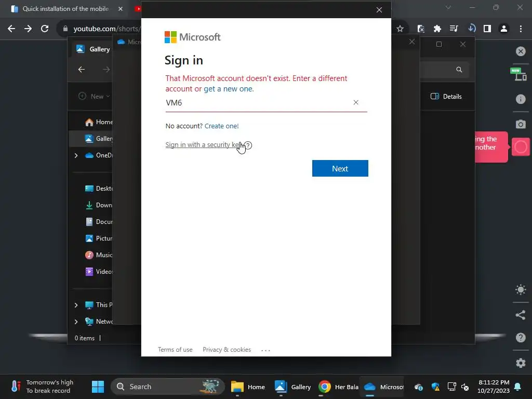Click the red record button on right panel
This screenshot has width=532, height=399.
click(521, 147)
